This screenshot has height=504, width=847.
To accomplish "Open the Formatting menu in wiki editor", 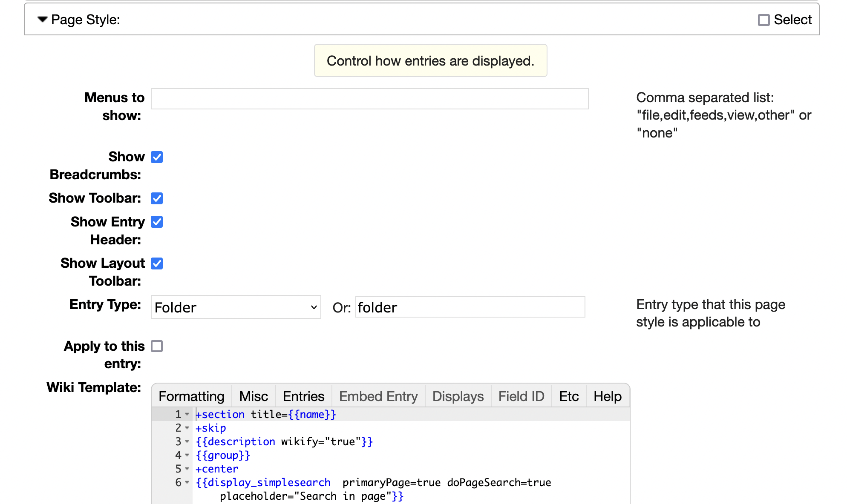I will tap(191, 396).
